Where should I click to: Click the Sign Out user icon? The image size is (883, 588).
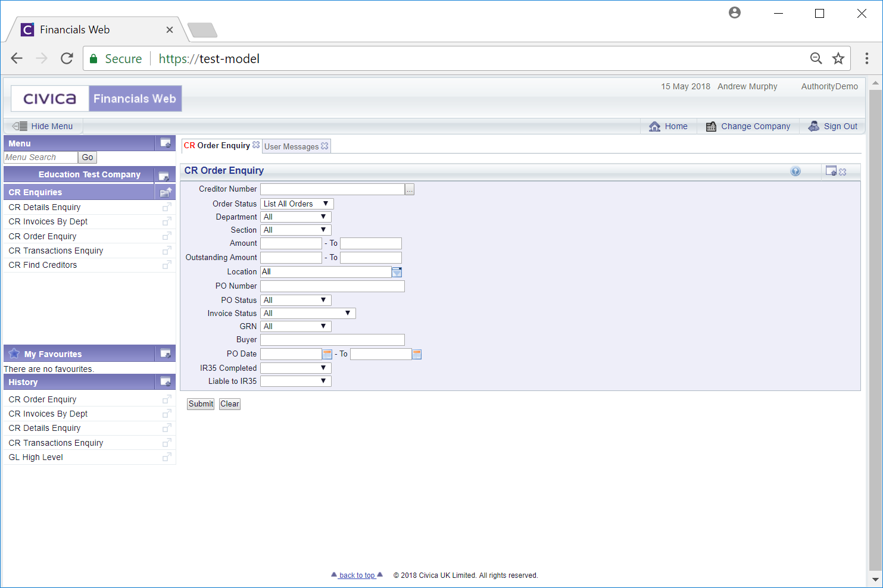(814, 126)
